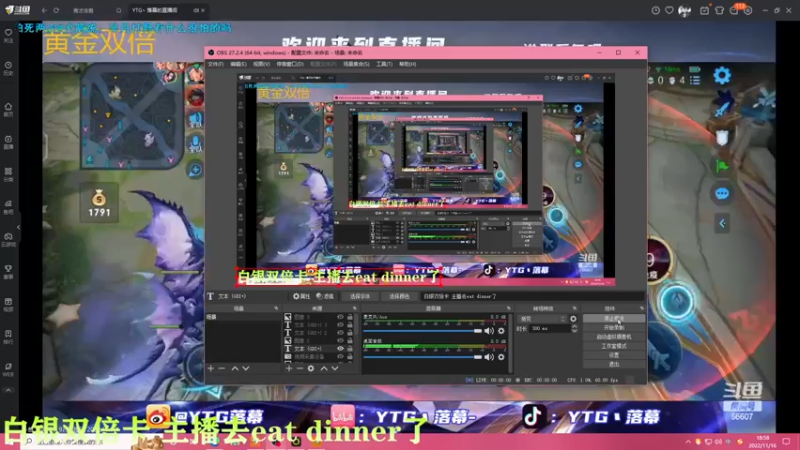Undock the 混音器 panel via its header icon

pos(509,309)
